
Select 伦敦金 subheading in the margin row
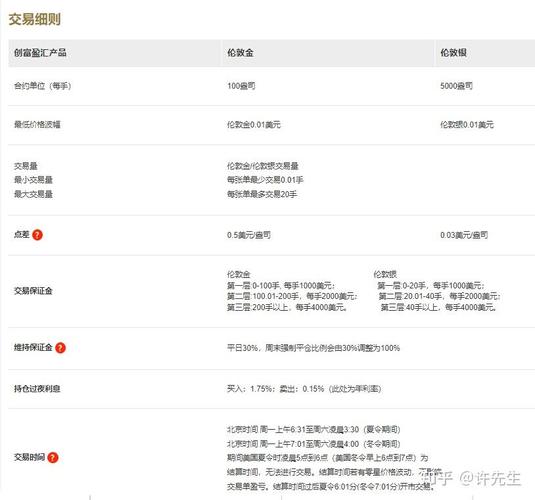[239, 274]
